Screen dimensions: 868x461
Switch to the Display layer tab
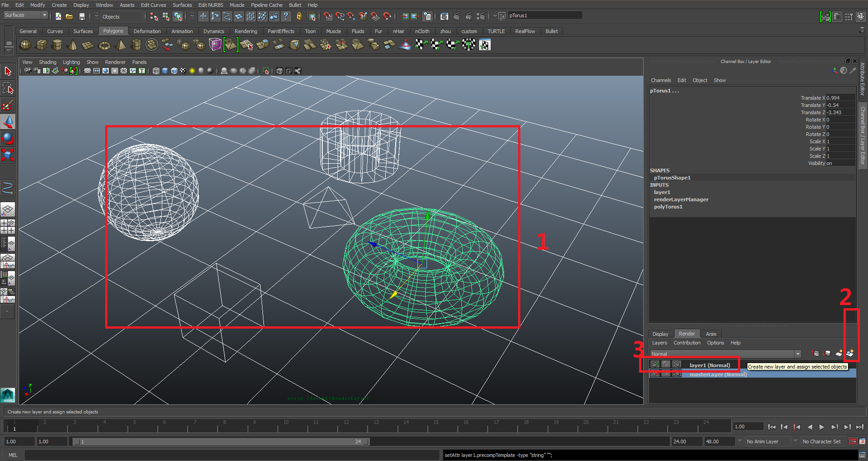click(660, 334)
